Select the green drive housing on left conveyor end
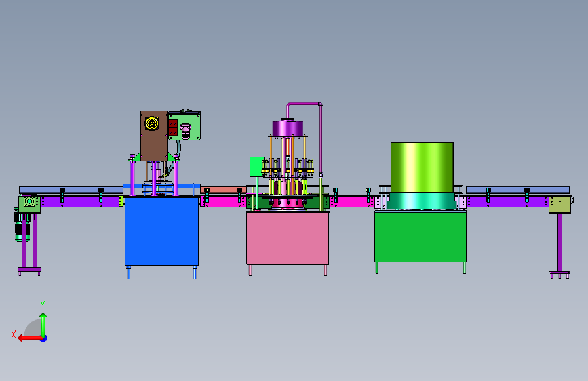Image resolution: width=588 pixels, height=381 pixels. 29,204
